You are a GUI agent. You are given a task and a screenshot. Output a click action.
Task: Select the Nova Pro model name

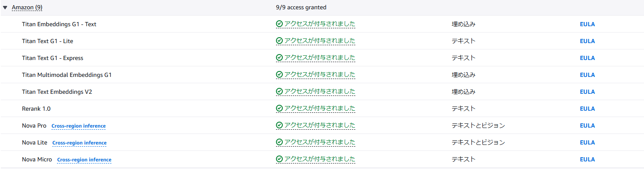pos(34,125)
